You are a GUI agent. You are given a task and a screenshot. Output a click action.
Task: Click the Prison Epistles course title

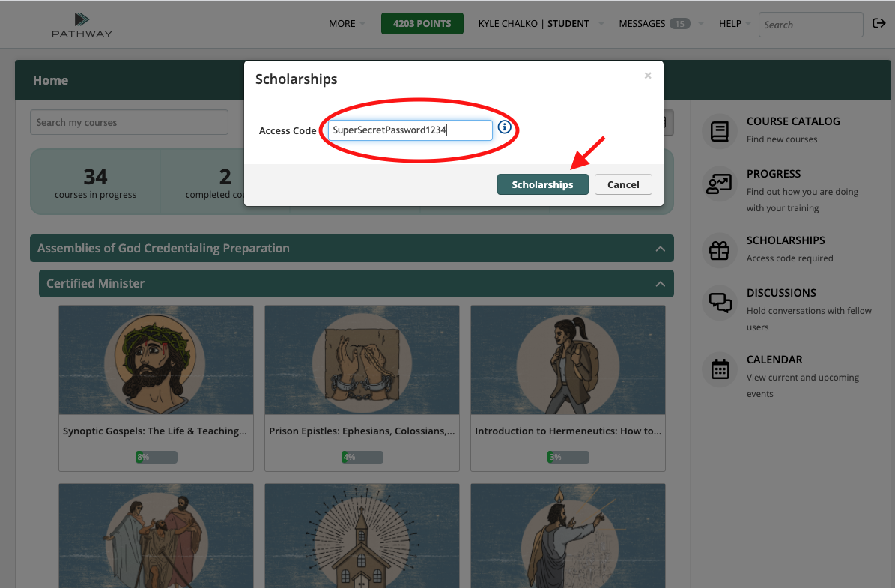pyautogui.click(x=362, y=431)
